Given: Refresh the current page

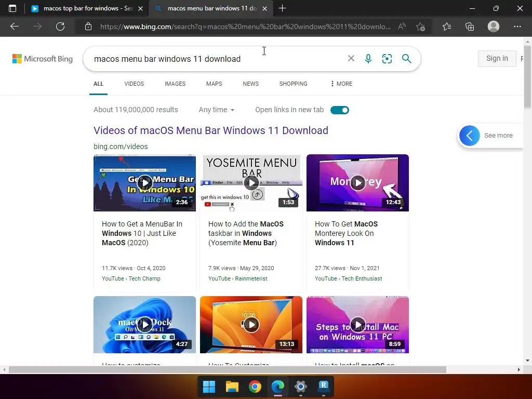Looking at the screenshot, I should (x=60, y=26).
